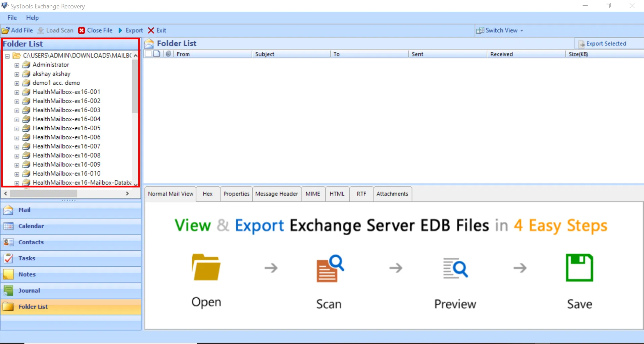Click the akshay akshay mailbox icon
Viewport: 644px width, 344px height.
click(x=26, y=74)
